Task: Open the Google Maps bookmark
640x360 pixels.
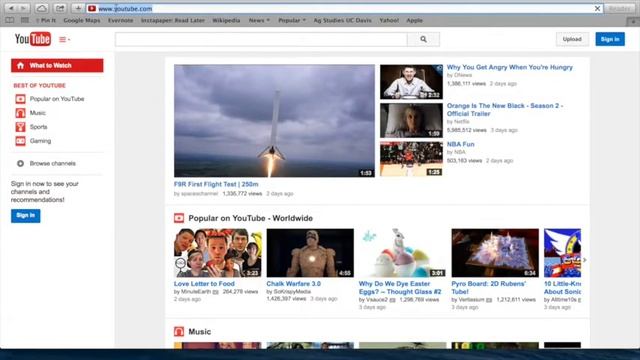Action: click(82, 20)
